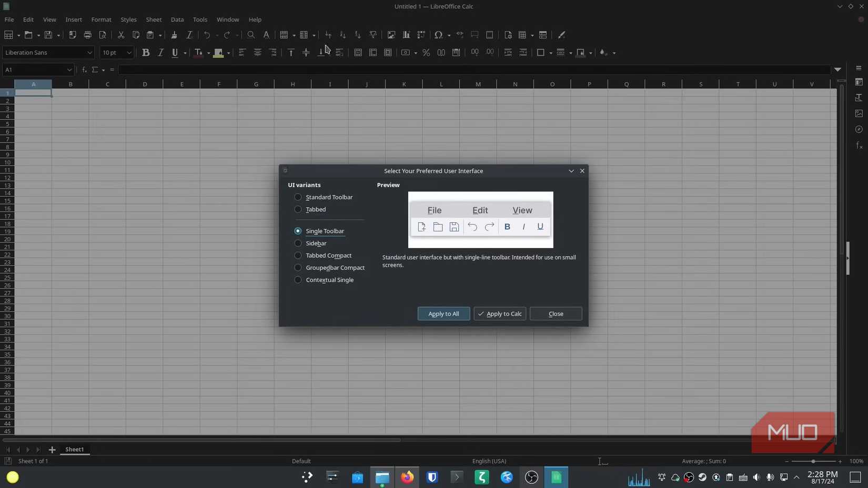The image size is (868, 488).
Task: Open the Format menu
Action: click(x=101, y=19)
